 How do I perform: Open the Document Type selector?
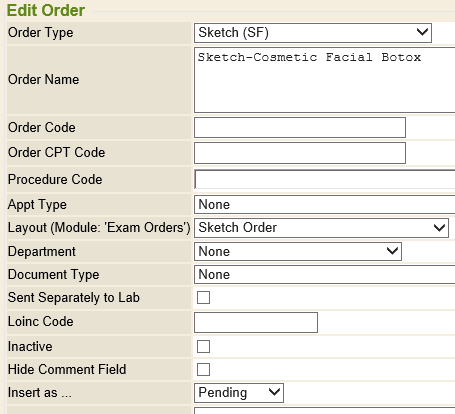point(325,275)
